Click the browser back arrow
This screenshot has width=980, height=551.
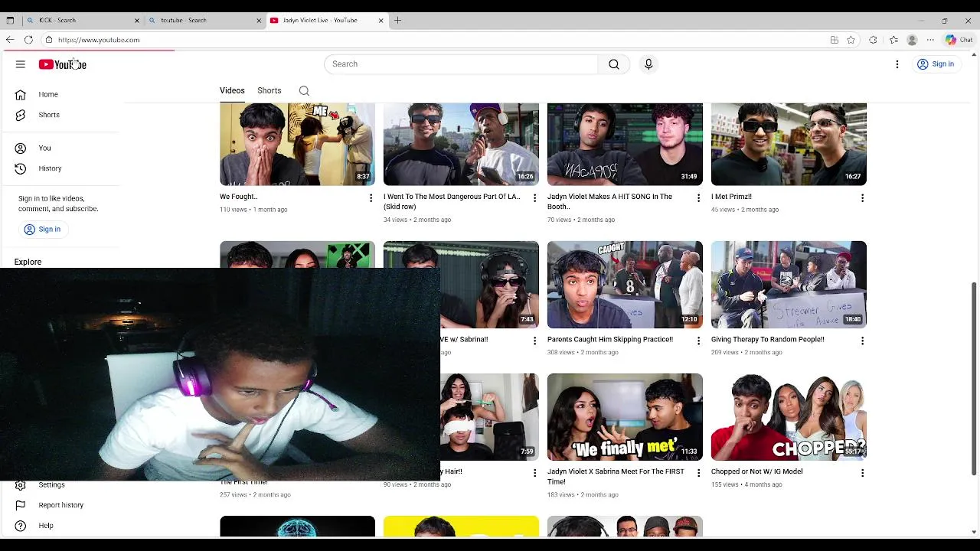point(10,40)
